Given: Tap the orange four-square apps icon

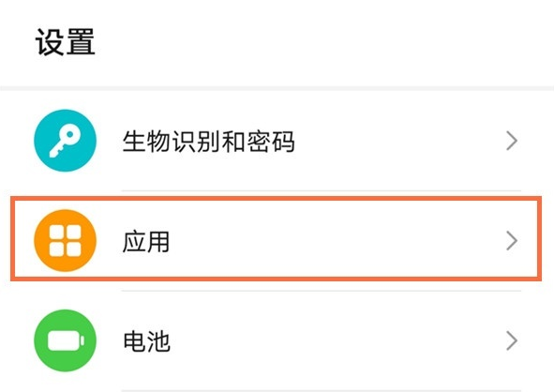Looking at the screenshot, I should coord(65,241).
